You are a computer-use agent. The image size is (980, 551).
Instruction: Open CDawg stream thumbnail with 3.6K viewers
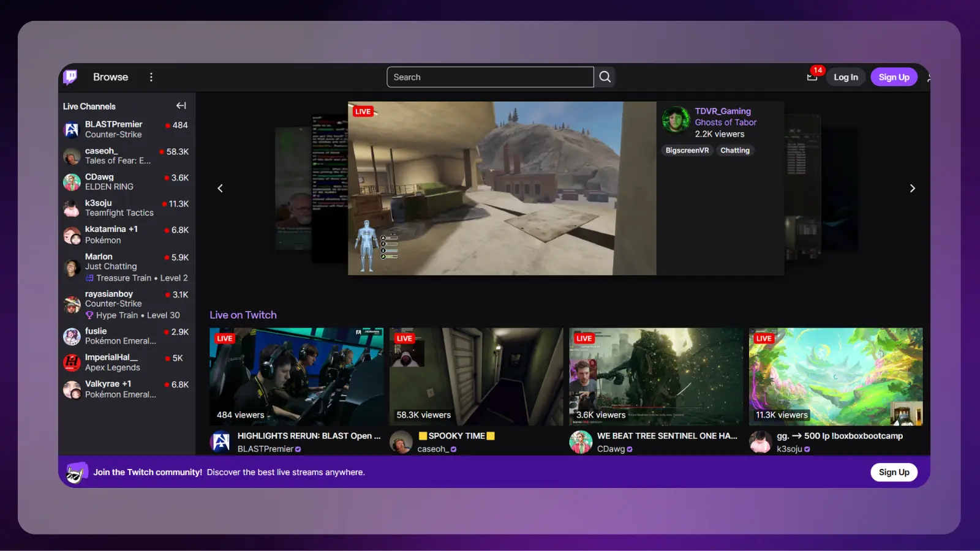[656, 377]
